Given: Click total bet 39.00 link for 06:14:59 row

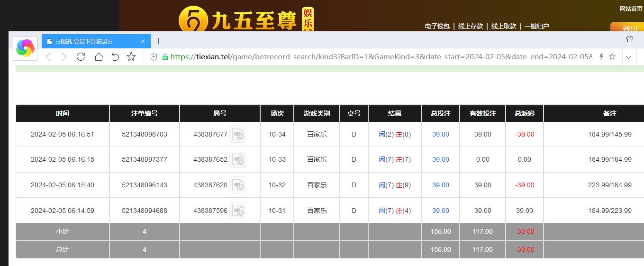Looking at the screenshot, I should pyautogui.click(x=441, y=211).
